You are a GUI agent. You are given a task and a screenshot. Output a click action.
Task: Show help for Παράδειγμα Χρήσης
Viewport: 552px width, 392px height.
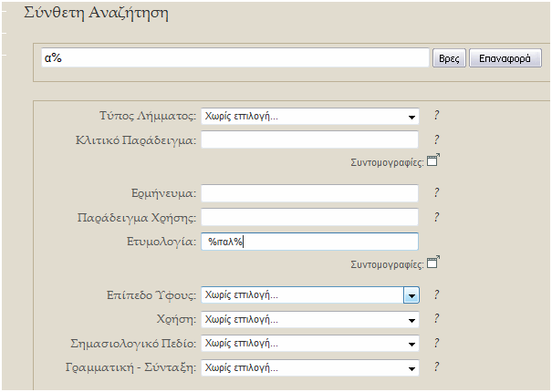coord(436,217)
